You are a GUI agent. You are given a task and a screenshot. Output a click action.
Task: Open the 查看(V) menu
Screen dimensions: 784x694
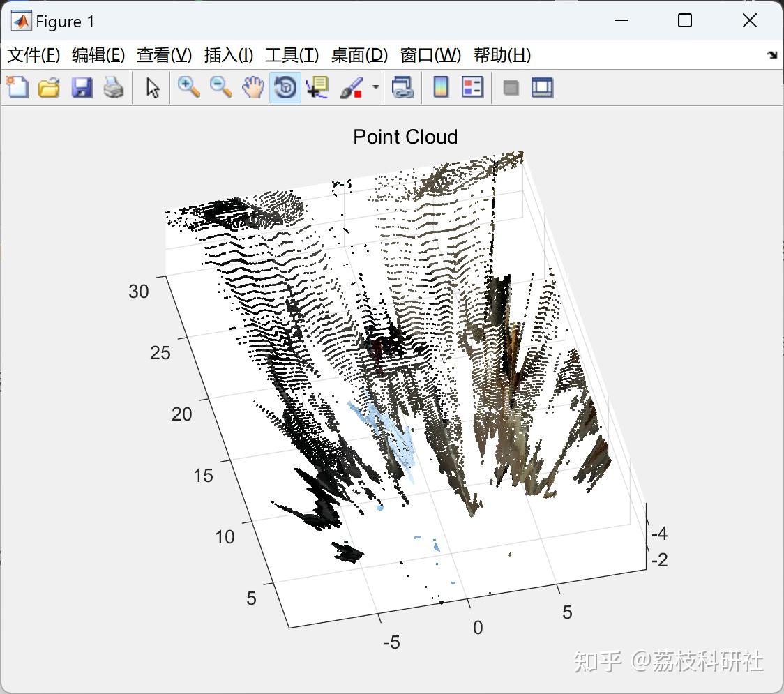click(165, 55)
